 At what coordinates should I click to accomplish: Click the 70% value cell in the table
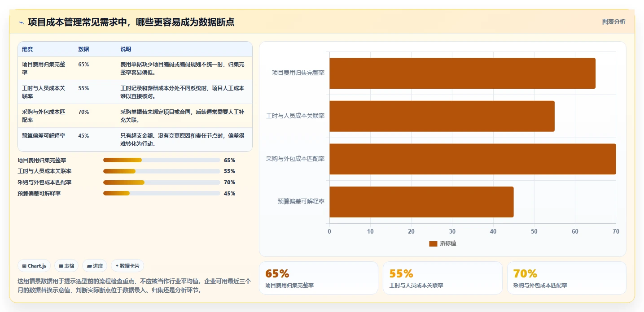coord(83,112)
